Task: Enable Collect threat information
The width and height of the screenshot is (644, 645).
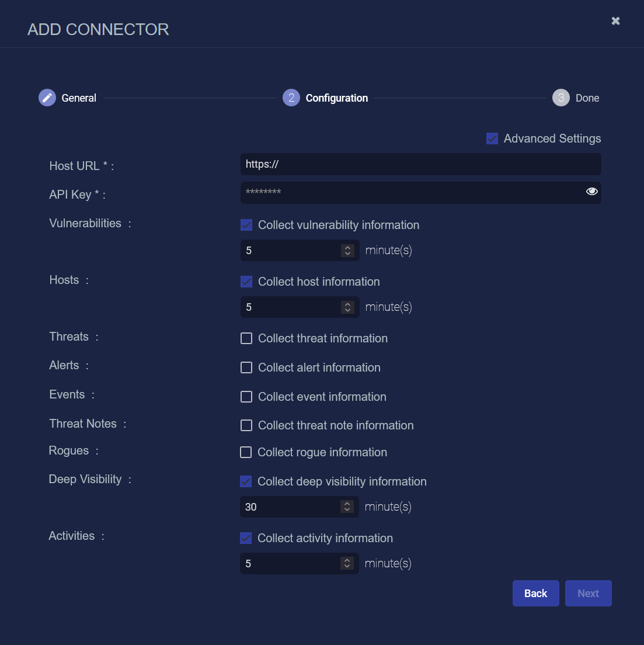Action: (246, 338)
